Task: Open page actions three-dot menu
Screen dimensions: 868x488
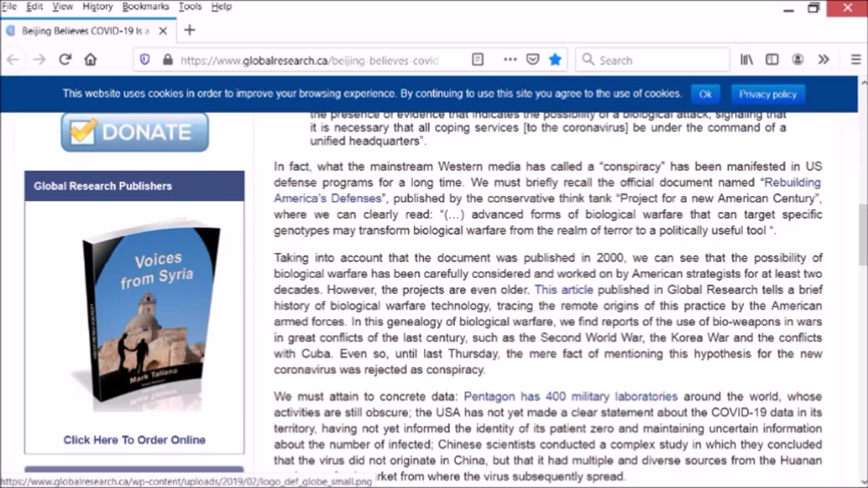Action: click(510, 60)
